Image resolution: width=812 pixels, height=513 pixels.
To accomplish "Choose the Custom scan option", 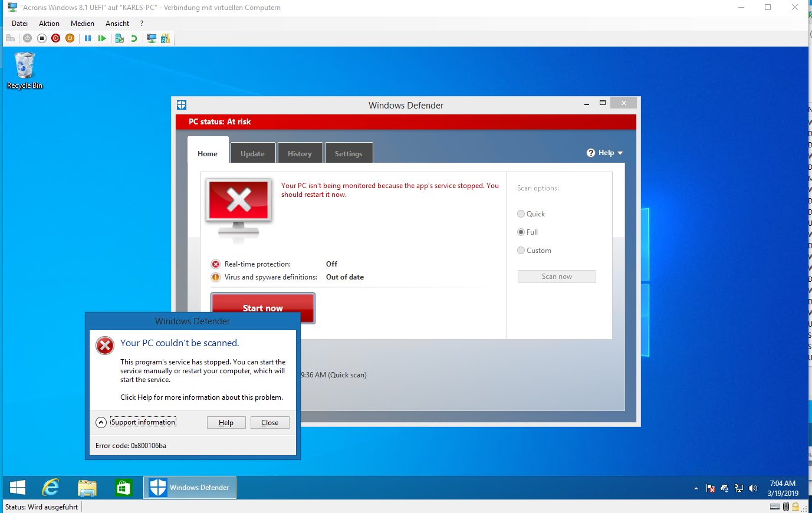I will point(521,251).
